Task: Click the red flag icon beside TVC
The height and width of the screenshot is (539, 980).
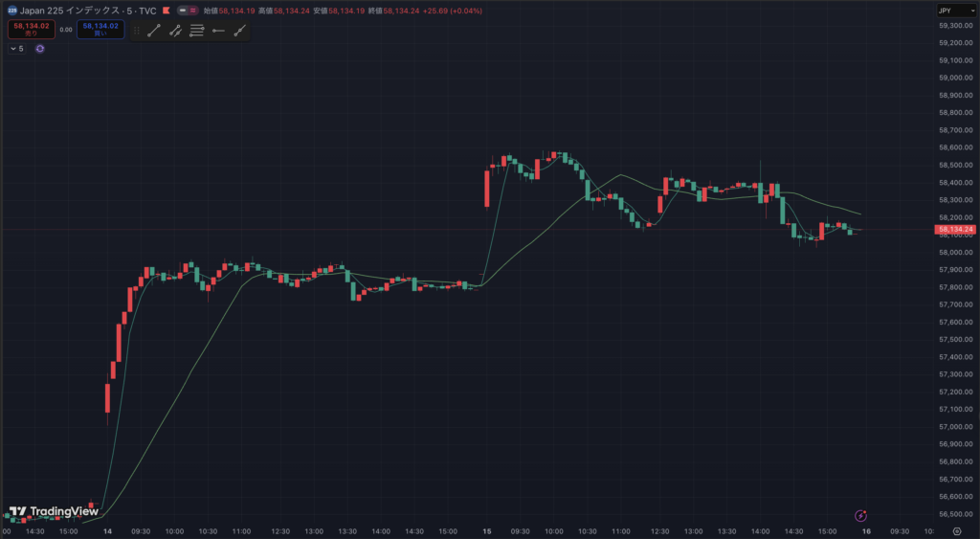Action: pyautogui.click(x=167, y=11)
